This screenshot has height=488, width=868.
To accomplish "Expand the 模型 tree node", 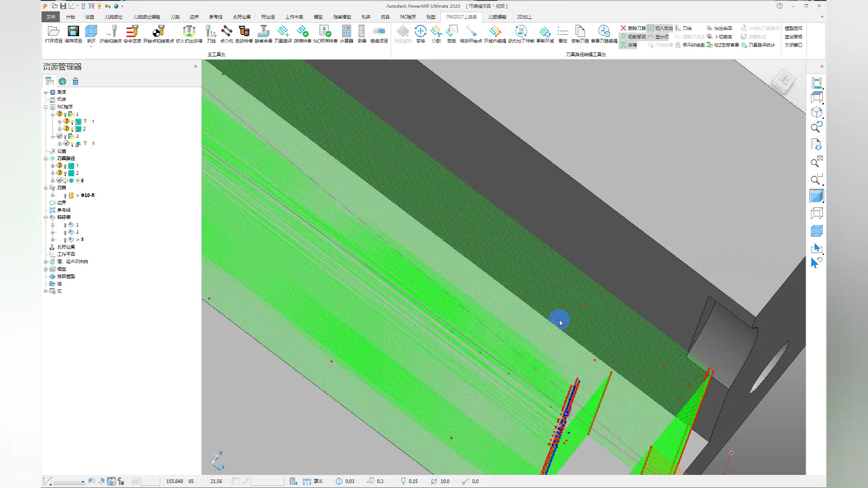I will pos(46,269).
